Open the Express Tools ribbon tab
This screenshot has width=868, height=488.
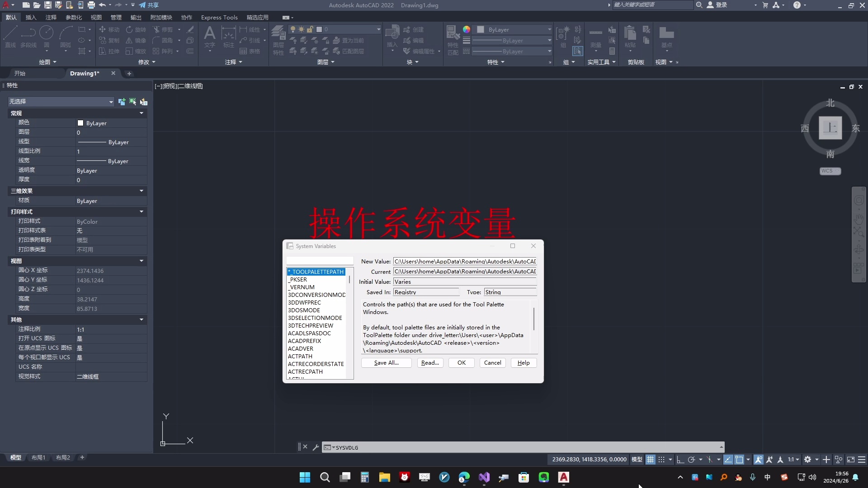pos(219,17)
